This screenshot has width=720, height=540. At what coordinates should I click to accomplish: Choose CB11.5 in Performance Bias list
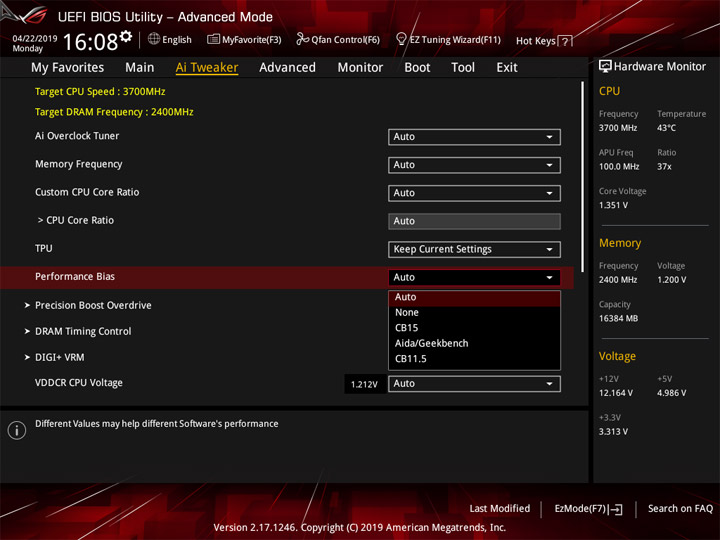click(474, 359)
